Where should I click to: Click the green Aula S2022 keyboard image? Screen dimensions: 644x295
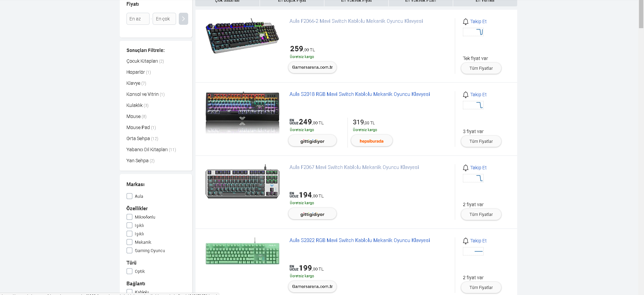pos(242,251)
